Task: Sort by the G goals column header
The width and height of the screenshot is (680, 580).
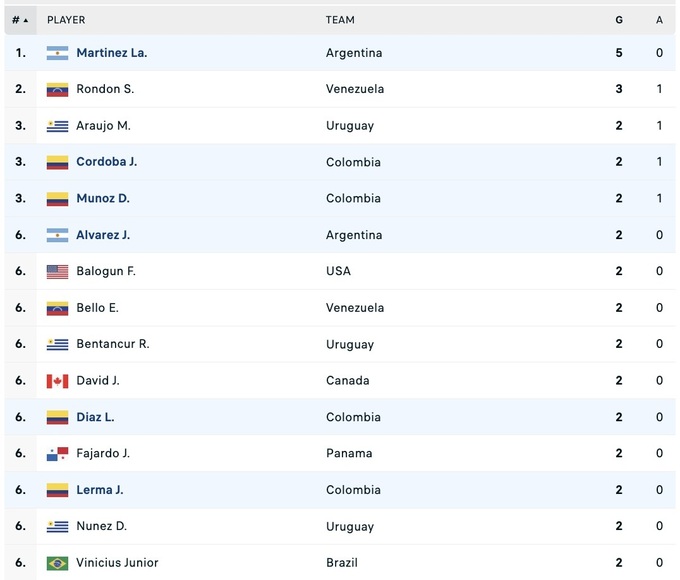Action: (619, 20)
